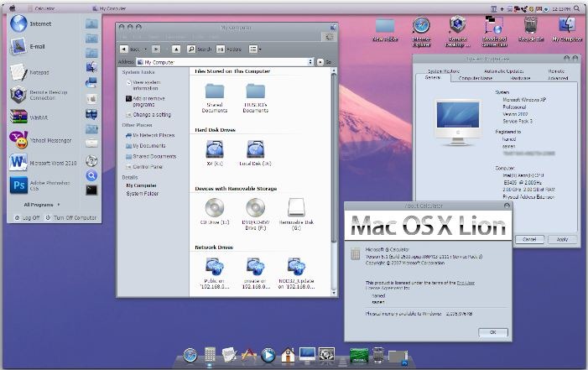
Task: Click the Safari compass icon in the dock
Action: click(x=190, y=355)
